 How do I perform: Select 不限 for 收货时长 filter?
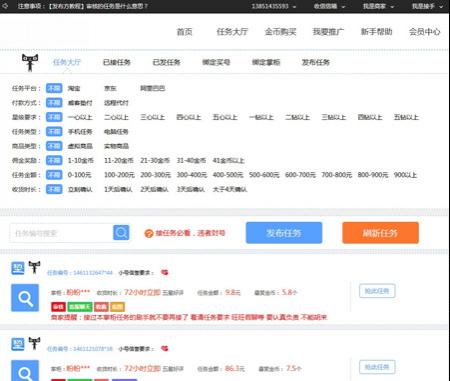tap(54, 189)
